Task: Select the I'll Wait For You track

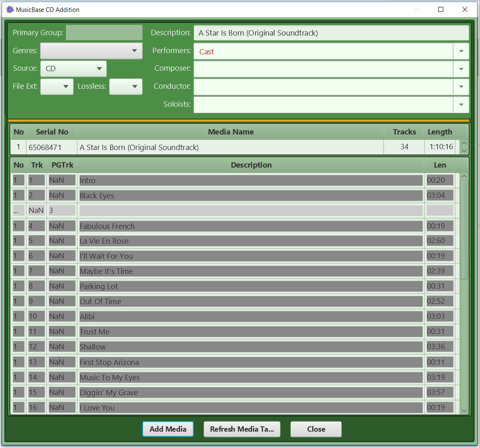Action: tap(251, 256)
